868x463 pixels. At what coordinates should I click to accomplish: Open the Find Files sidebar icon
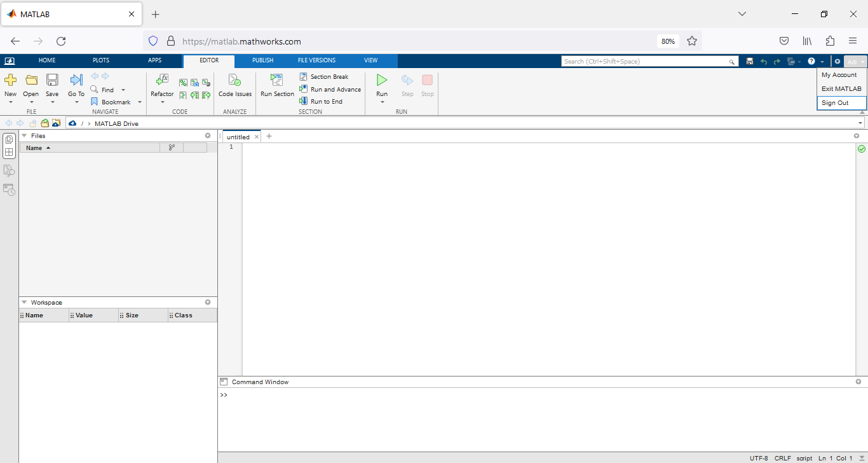click(9, 170)
